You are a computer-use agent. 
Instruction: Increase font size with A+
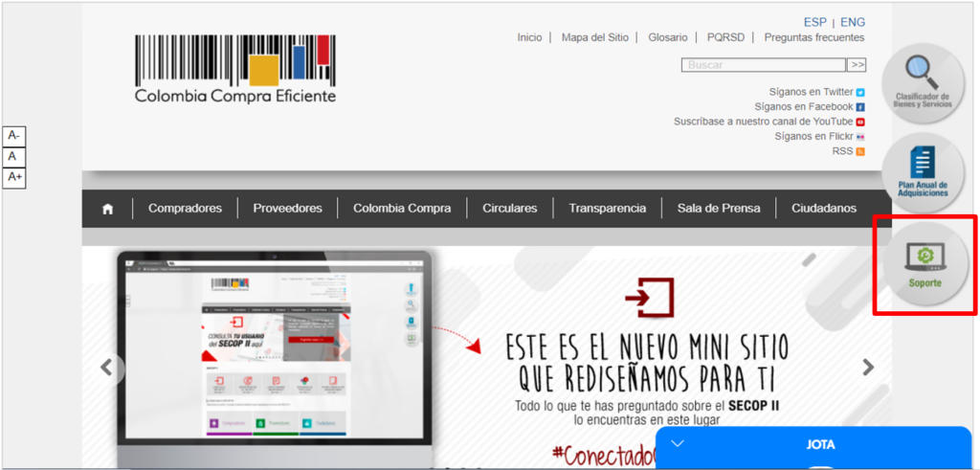[x=13, y=177]
